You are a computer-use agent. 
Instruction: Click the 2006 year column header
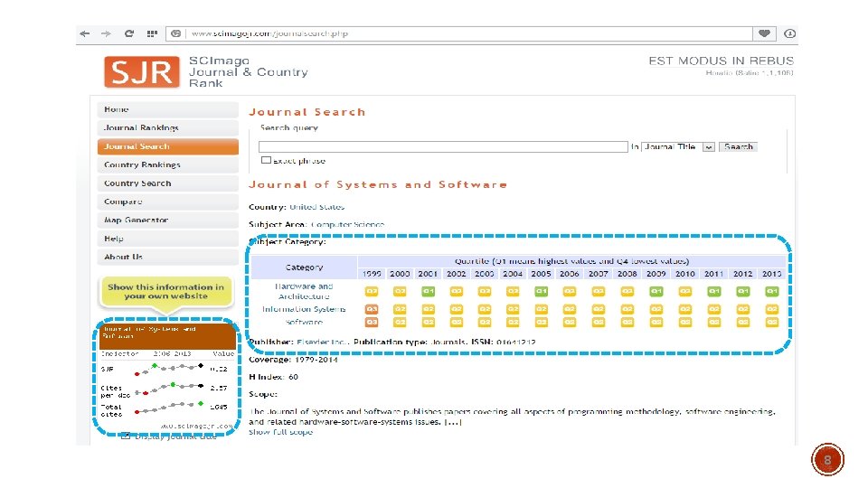[x=569, y=273]
